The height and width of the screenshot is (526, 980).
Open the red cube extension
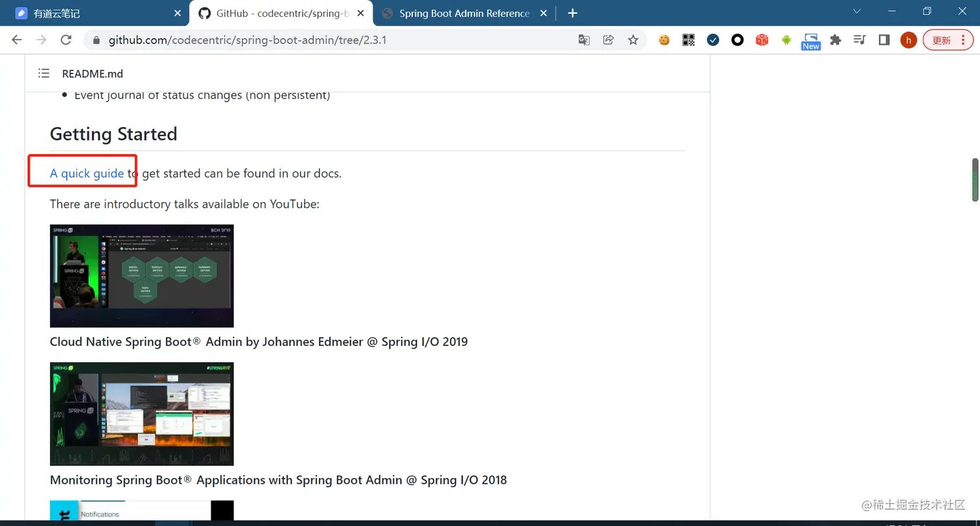(762, 40)
